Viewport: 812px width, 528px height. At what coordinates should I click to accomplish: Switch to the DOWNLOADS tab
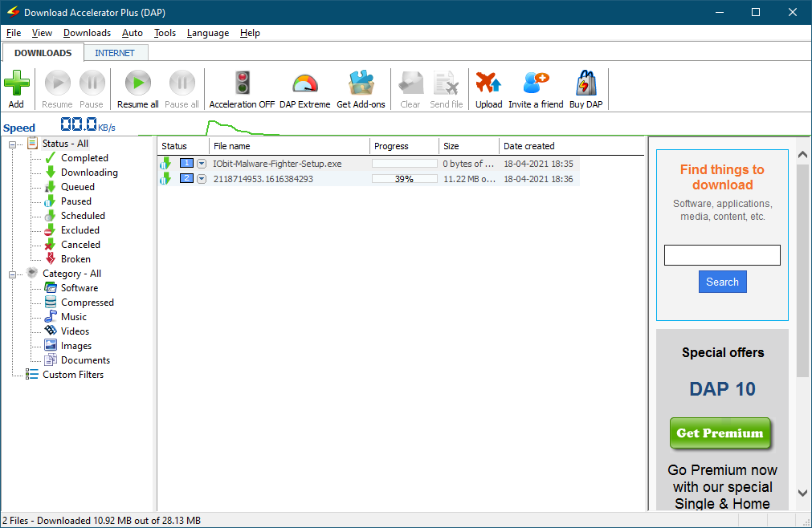click(43, 53)
